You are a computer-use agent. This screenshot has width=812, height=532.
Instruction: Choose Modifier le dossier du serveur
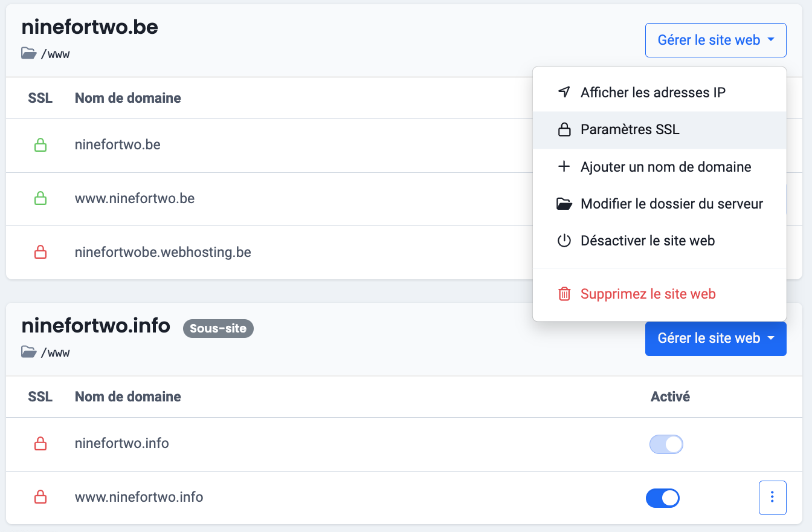pyautogui.click(x=671, y=204)
